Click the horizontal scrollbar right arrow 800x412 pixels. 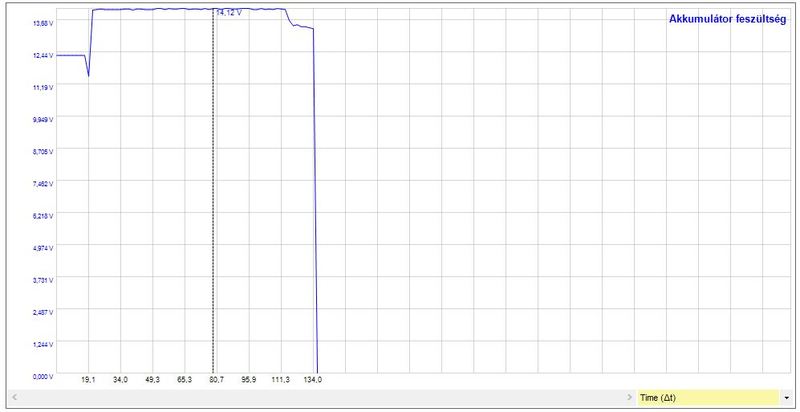tap(628, 398)
